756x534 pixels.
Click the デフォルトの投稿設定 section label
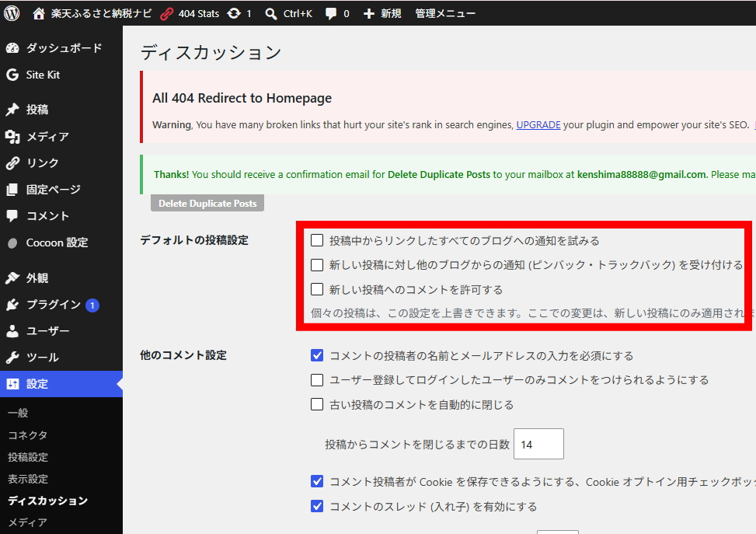point(194,240)
